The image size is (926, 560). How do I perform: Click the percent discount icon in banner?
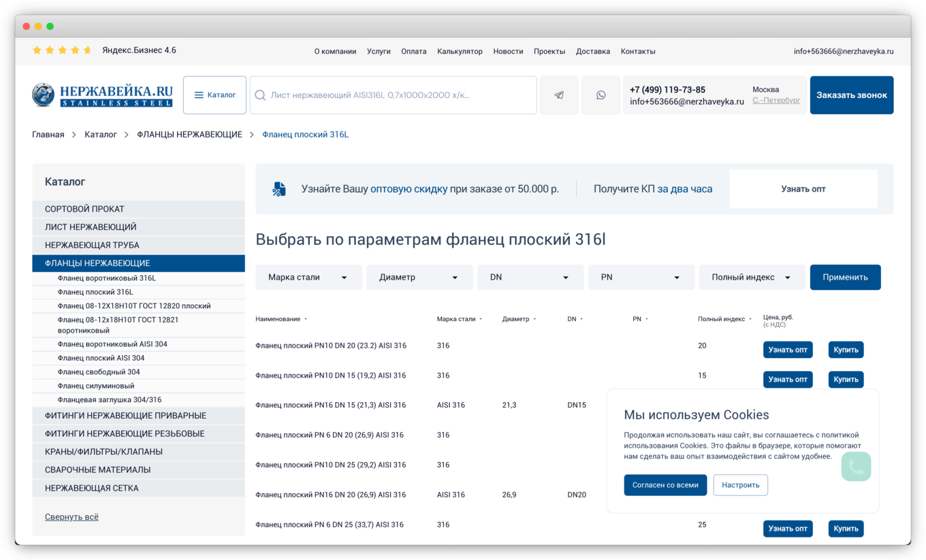[278, 189]
